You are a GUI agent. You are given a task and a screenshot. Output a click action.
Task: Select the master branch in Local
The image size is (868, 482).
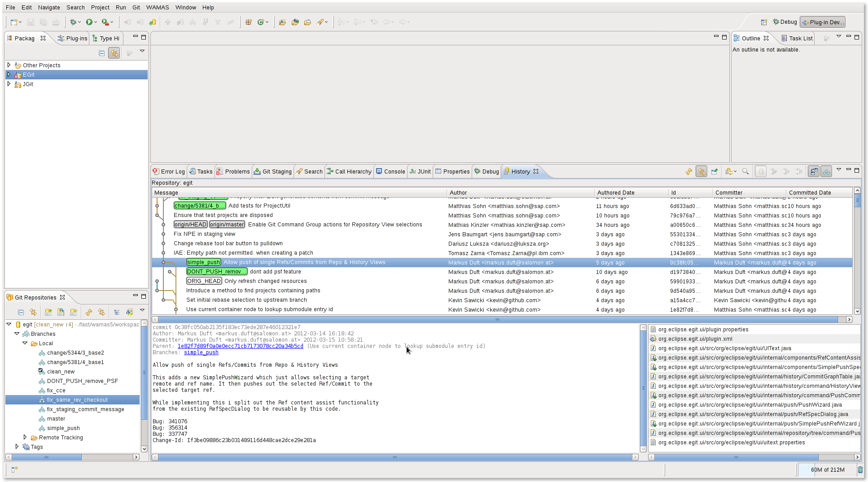56,418
